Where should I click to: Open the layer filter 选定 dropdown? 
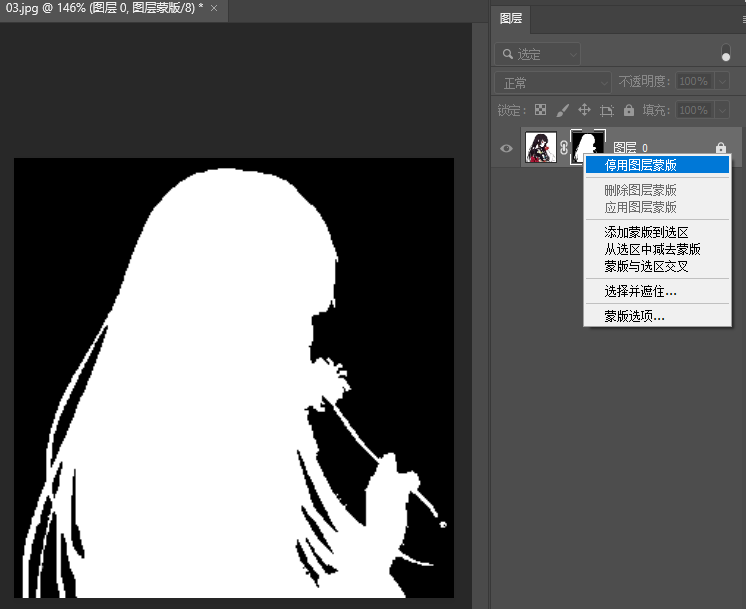[538, 54]
